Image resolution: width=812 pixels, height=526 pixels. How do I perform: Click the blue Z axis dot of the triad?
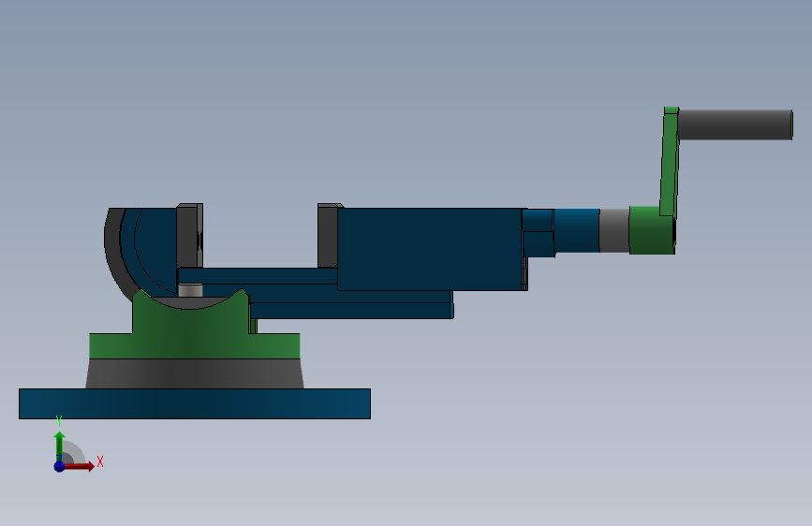point(59,466)
